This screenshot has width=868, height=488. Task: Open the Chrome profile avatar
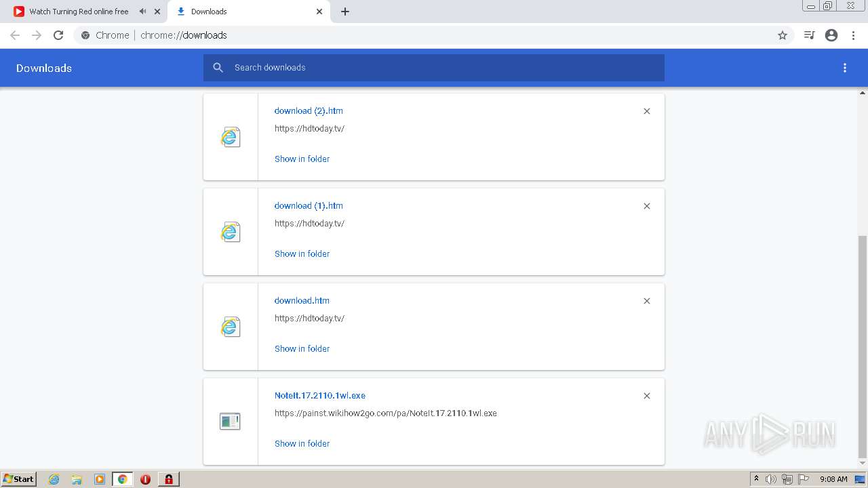[x=831, y=35]
